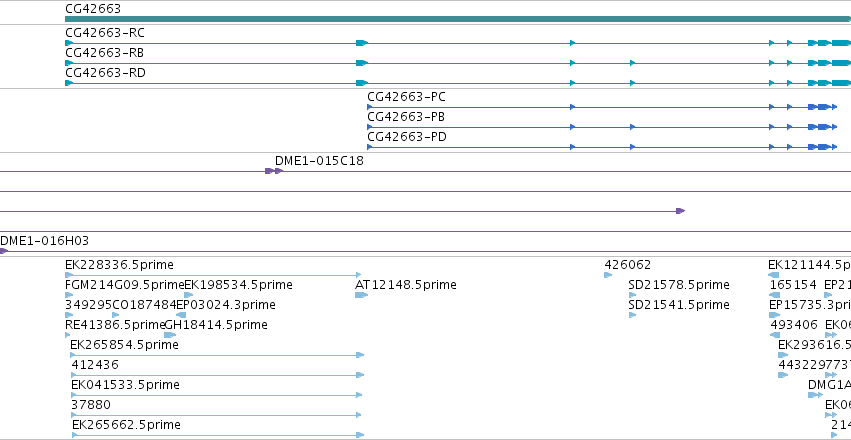This screenshot has height=440, width=851.
Task: Select the CG42663-PB protein feature label
Action: pyautogui.click(x=407, y=117)
